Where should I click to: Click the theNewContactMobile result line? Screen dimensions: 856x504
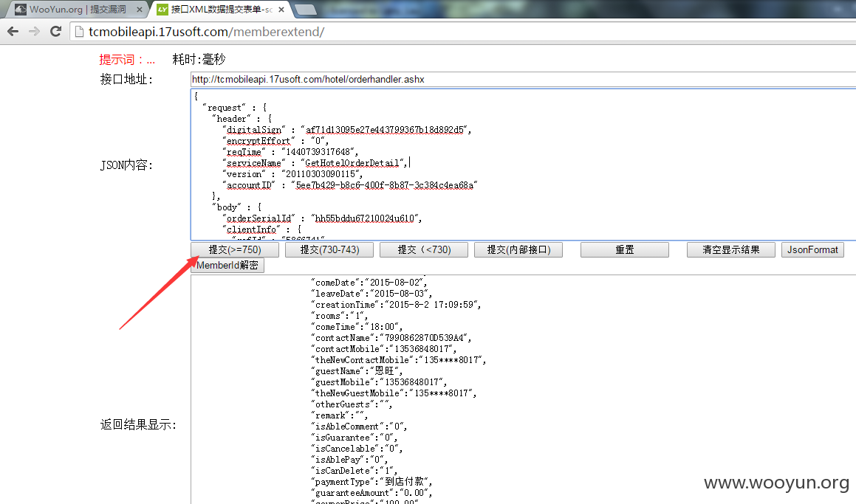399,360
